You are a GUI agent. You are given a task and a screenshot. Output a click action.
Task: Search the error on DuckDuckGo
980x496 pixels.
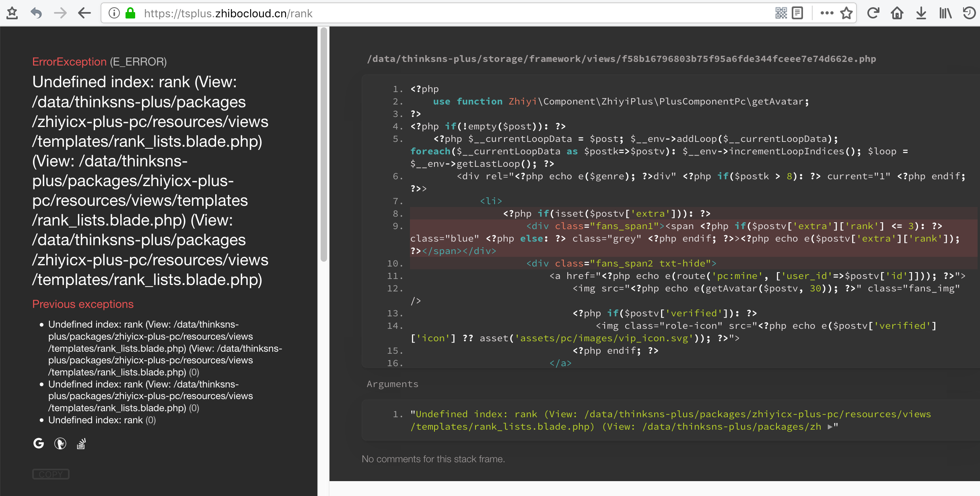point(60,443)
